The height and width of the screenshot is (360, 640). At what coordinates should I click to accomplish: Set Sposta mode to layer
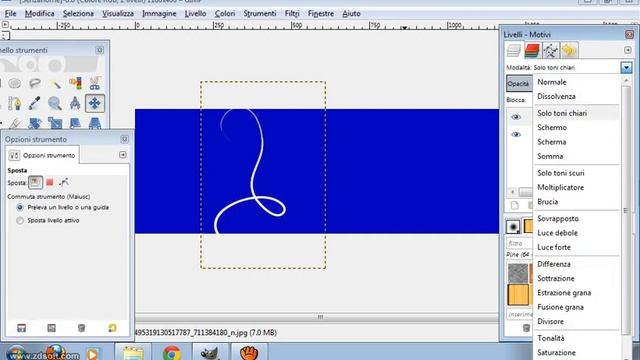35,182
